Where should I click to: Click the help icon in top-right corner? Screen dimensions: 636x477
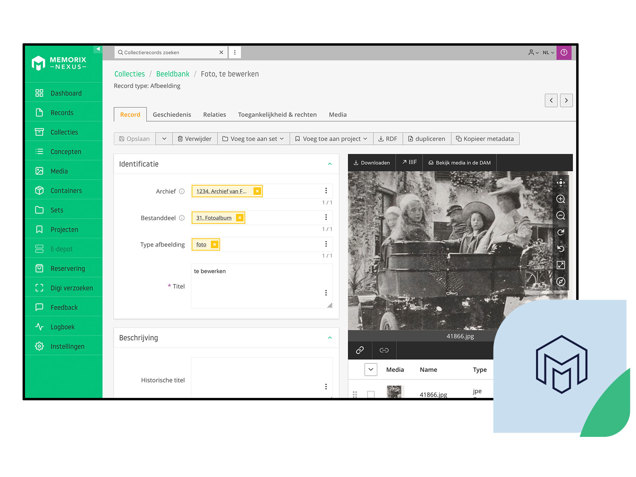pos(563,52)
